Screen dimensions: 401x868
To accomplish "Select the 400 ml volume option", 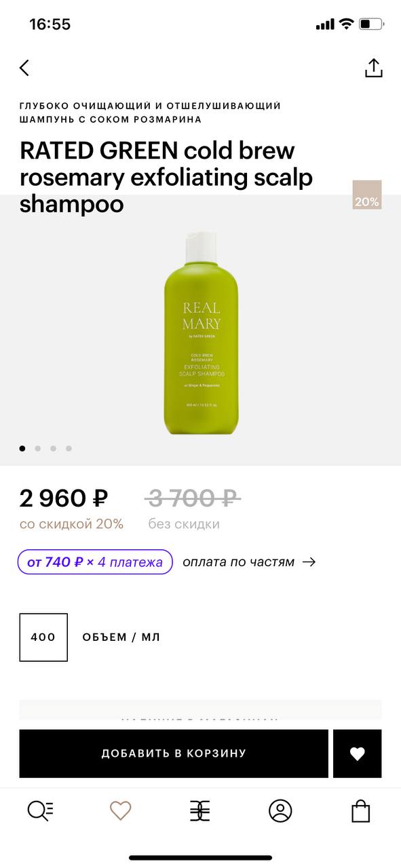I will point(43,637).
